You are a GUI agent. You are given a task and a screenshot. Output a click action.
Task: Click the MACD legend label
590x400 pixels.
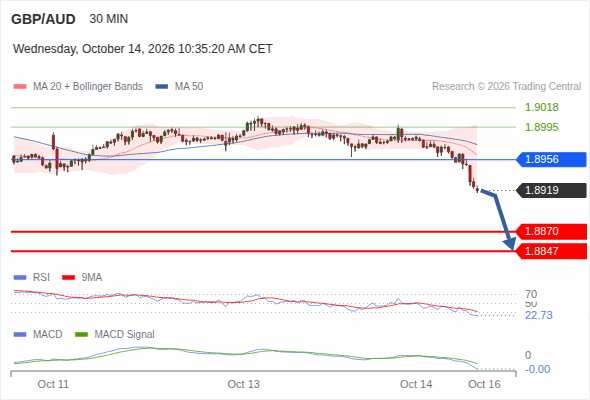point(48,335)
